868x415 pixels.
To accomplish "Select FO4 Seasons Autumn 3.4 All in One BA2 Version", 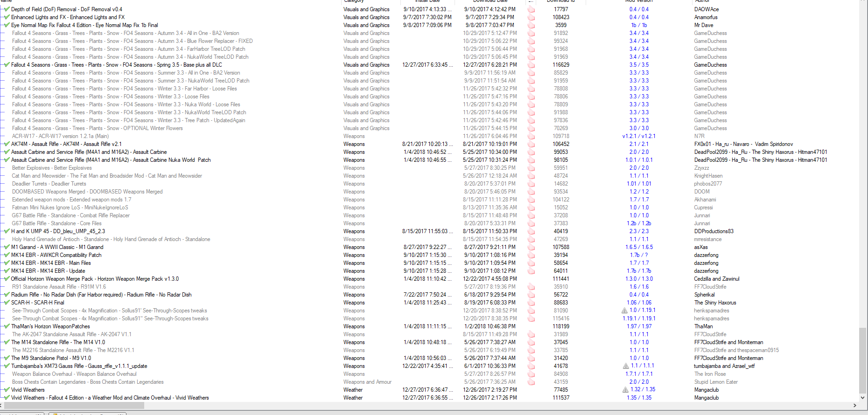I will click(x=126, y=33).
